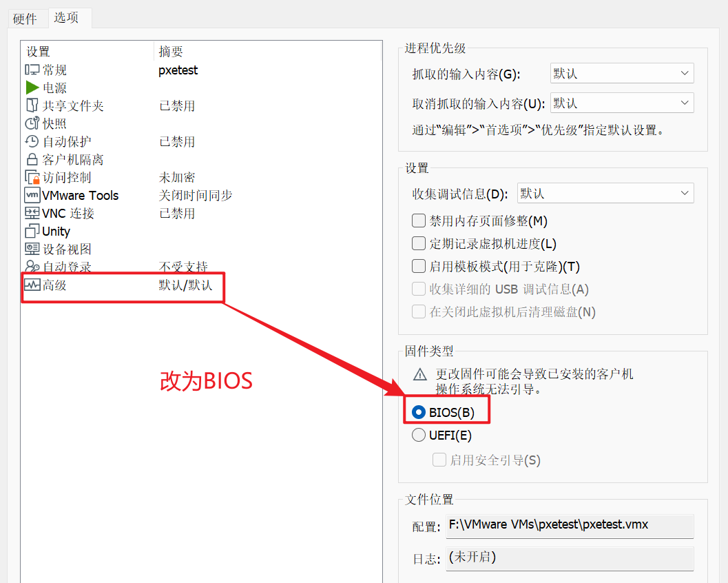Click the 客户机隔离 lock icon

32,159
